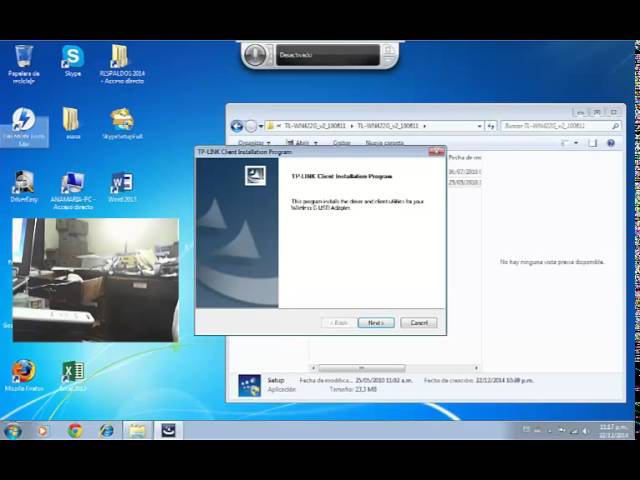Go back in the Explorer window
The height and width of the screenshot is (480, 640).
237,126
